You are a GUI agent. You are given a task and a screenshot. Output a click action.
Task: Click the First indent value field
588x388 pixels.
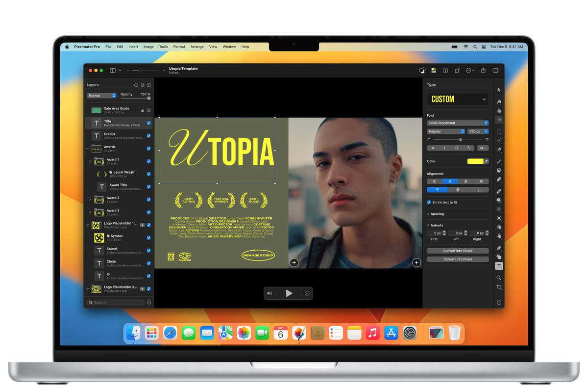click(x=434, y=233)
